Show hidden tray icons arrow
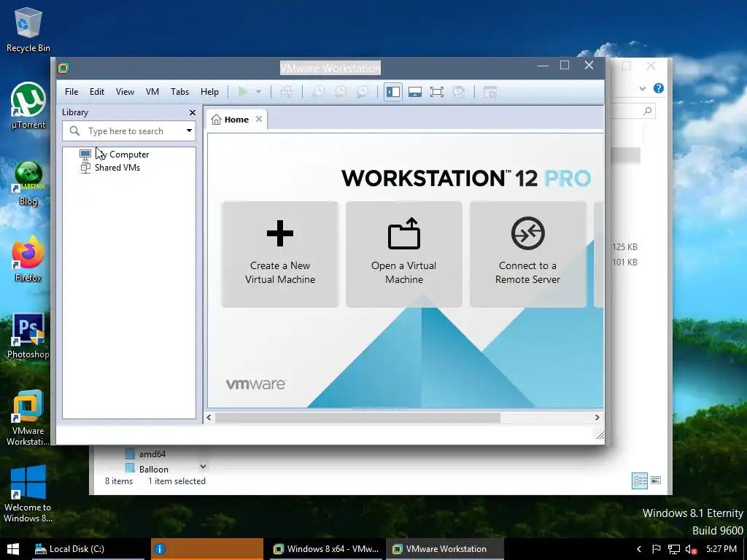This screenshot has width=747, height=560. [x=639, y=549]
